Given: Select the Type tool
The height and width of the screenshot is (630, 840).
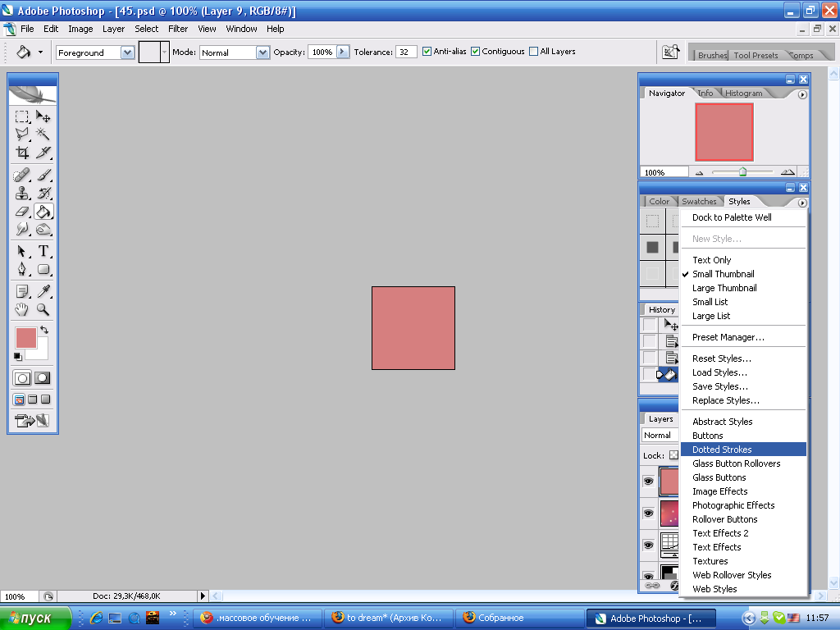Looking at the screenshot, I should [43, 251].
